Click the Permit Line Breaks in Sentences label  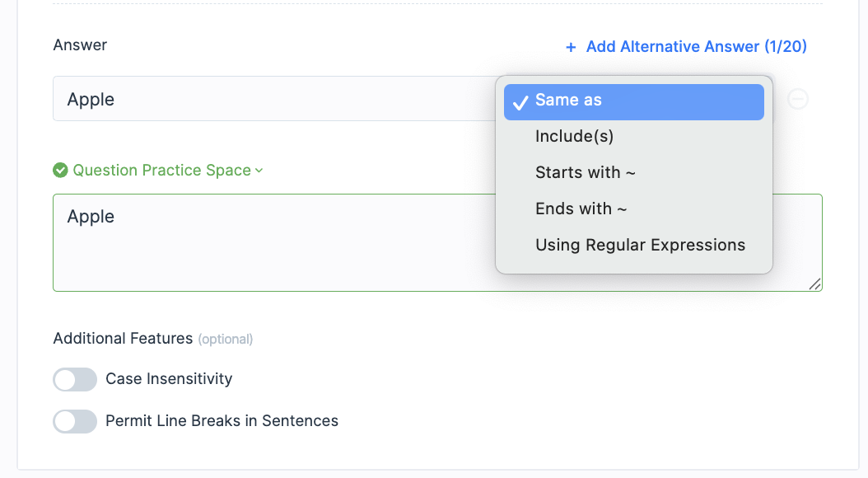point(222,421)
